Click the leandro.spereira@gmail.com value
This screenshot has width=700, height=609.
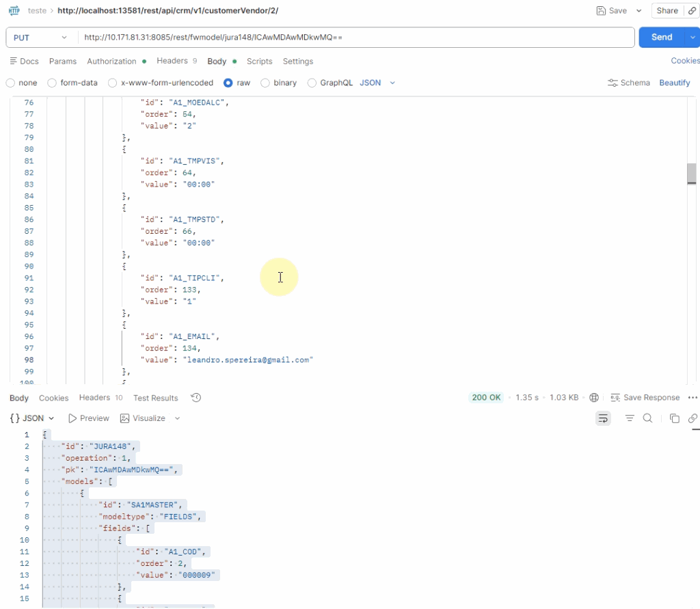click(x=247, y=360)
